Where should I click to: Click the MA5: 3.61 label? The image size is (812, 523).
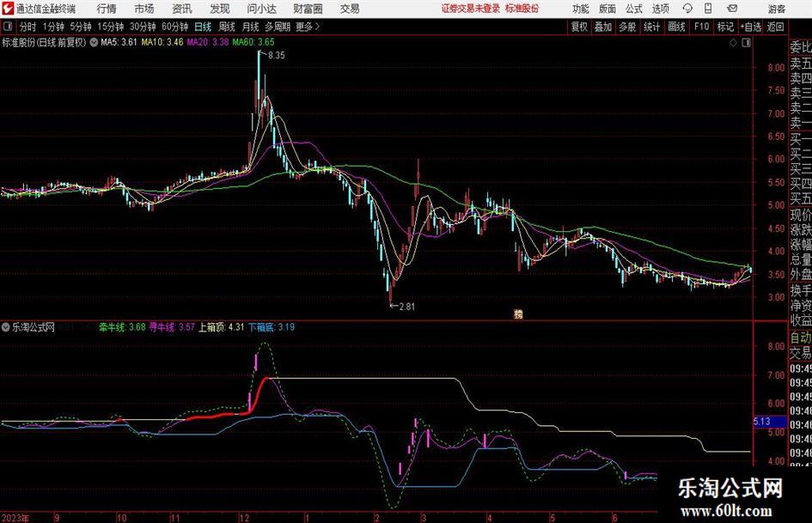point(119,42)
